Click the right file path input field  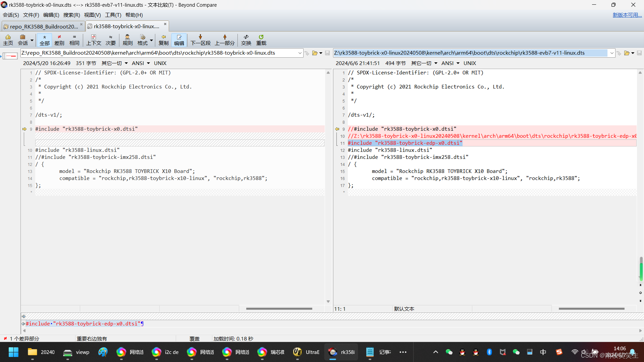point(470,53)
